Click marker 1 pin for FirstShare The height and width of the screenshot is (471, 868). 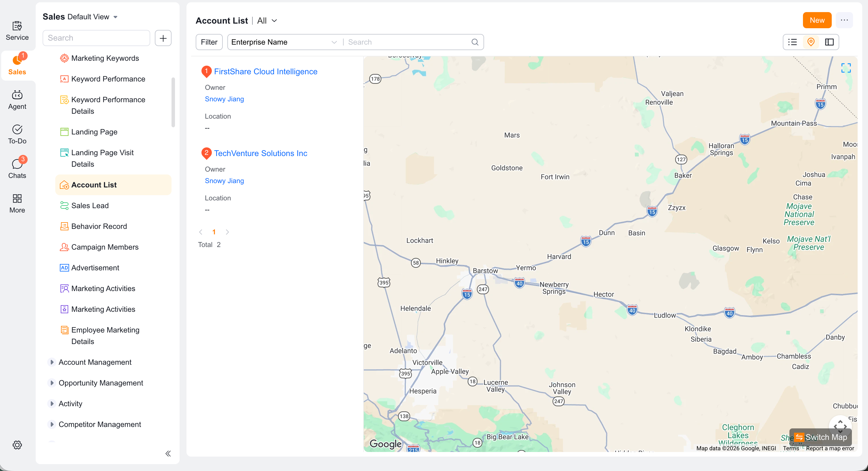pos(207,71)
